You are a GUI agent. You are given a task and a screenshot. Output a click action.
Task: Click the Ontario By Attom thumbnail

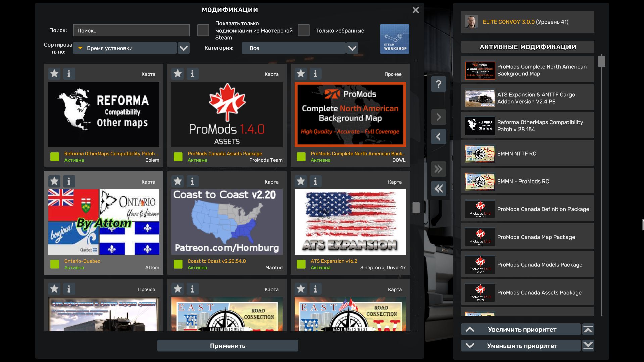(104, 222)
